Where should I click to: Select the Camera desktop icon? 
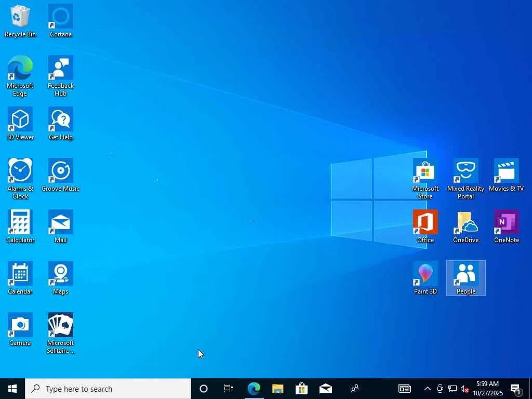point(20,330)
